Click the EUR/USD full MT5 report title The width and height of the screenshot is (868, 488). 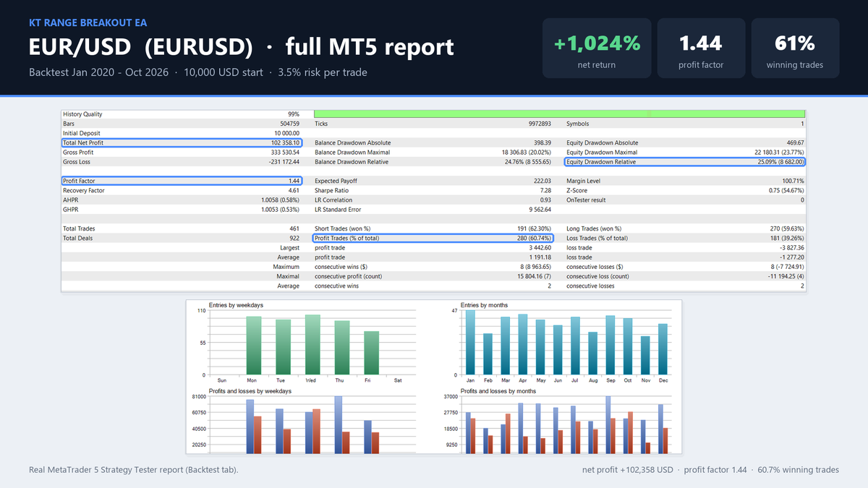[242, 47]
